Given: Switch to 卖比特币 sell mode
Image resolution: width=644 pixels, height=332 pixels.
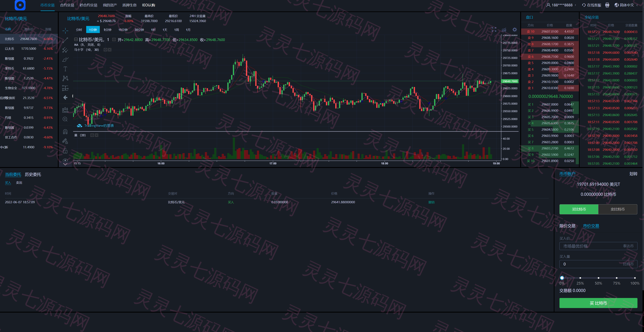Looking at the screenshot, I should (618, 209).
